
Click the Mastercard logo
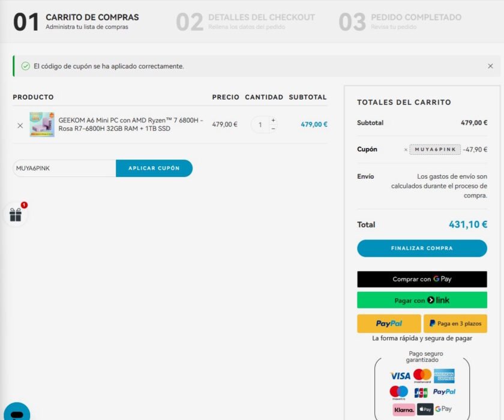coord(422,376)
